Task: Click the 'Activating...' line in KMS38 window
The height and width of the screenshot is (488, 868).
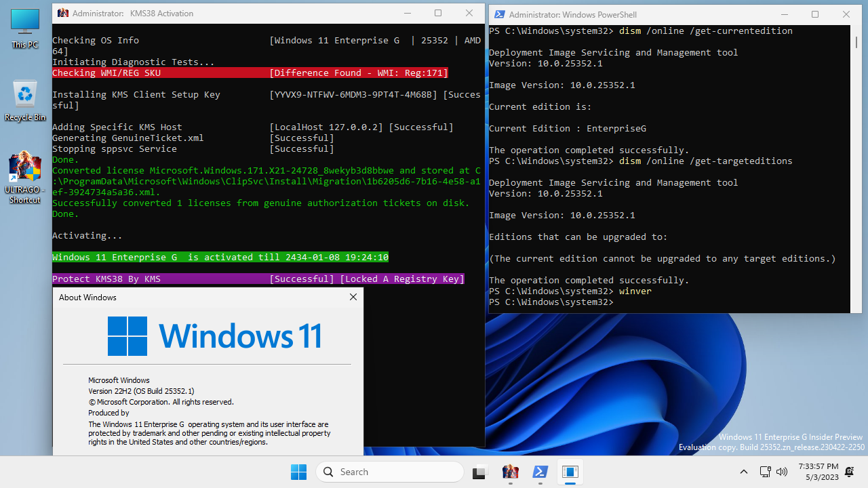Action: pyautogui.click(x=87, y=235)
